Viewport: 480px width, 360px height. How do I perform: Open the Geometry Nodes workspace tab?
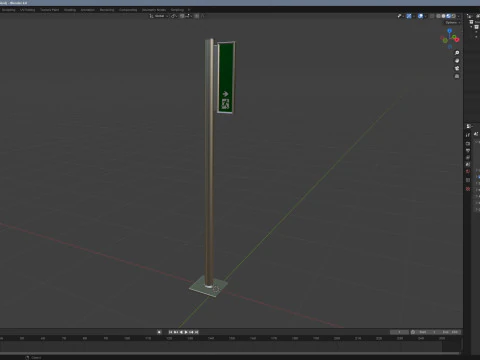coord(154,10)
